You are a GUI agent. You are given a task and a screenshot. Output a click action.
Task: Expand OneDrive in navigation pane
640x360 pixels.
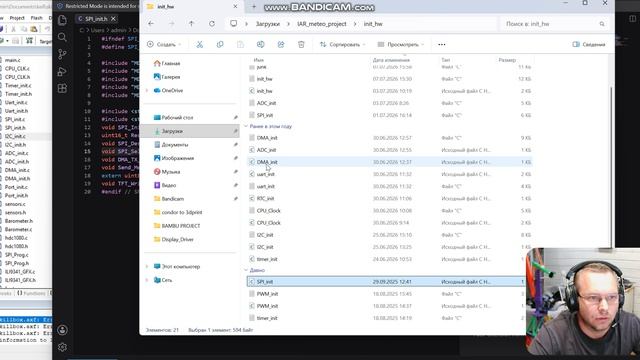click(147, 91)
